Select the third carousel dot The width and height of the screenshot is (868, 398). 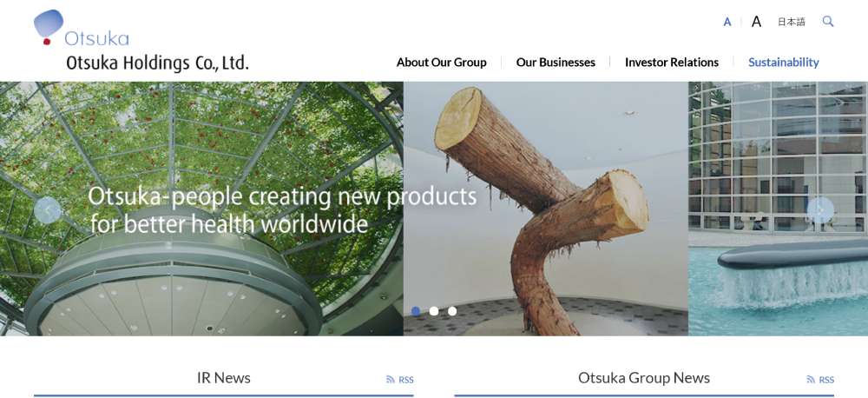click(x=452, y=311)
